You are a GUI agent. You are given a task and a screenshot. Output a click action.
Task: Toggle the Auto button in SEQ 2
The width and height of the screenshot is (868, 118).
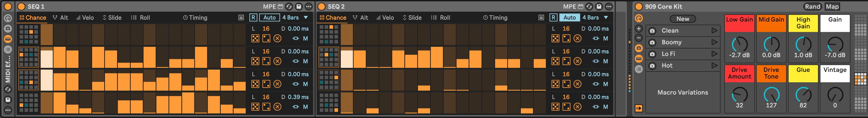coord(569,17)
